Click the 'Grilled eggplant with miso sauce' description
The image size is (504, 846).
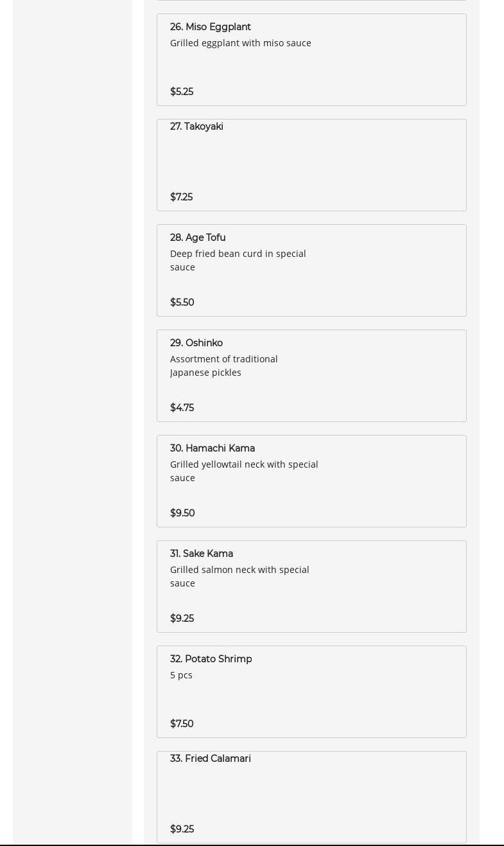click(240, 43)
